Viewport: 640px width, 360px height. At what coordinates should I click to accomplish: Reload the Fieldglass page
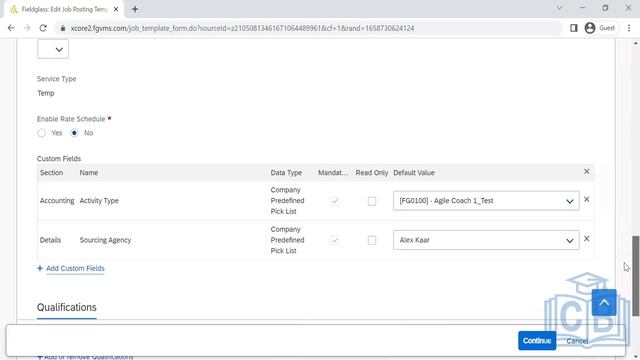click(43, 28)
